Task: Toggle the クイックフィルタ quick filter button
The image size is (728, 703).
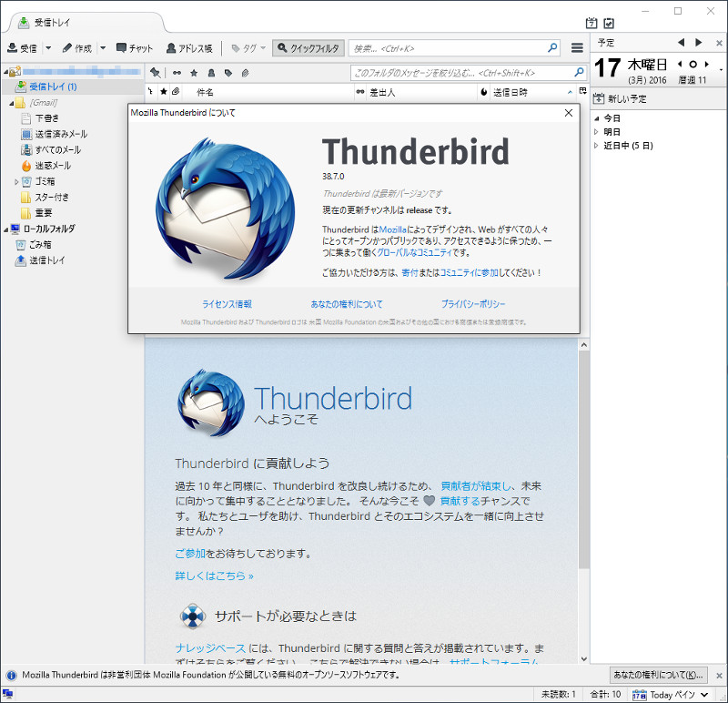Action: coord(308,48)
